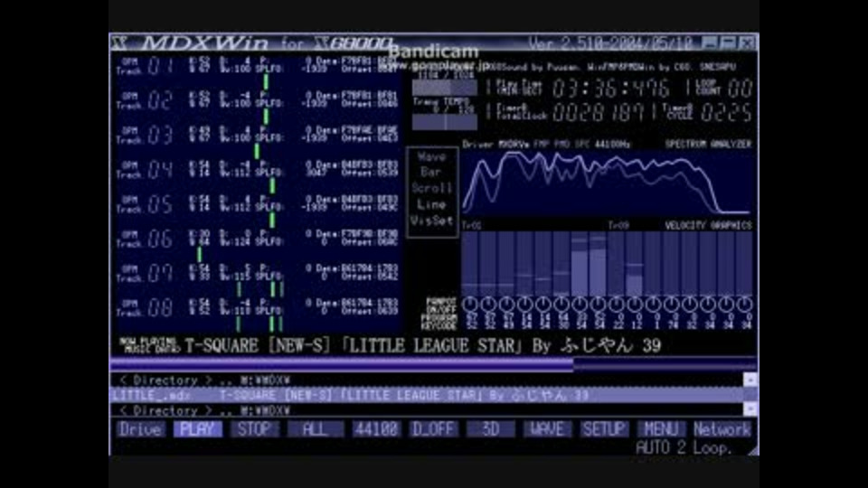Adjust the volume slider above Trans TEMPO

(445, 89)
